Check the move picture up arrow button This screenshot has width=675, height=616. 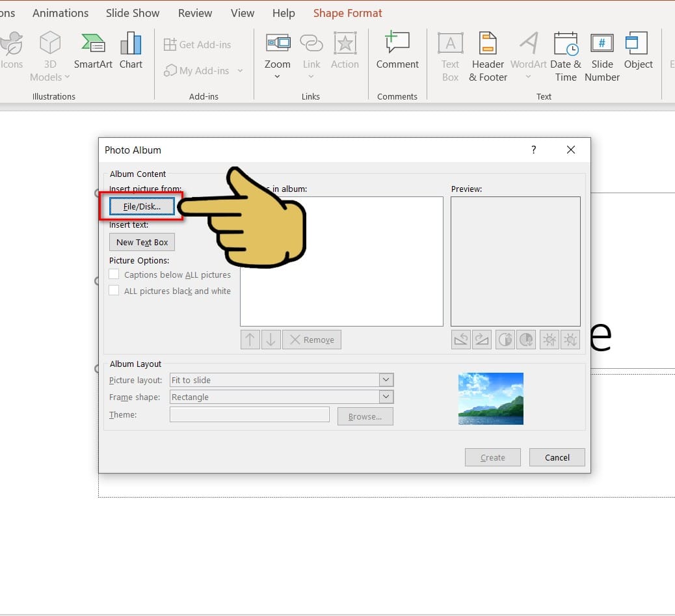click(x=250, y=339)
